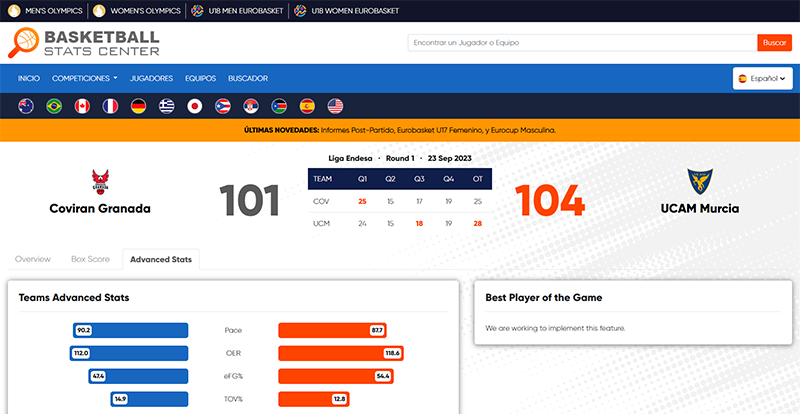Open the Women's Olympics link
Image resolution: width=800 pixels, height=414 pixels.
coord(145,11)
